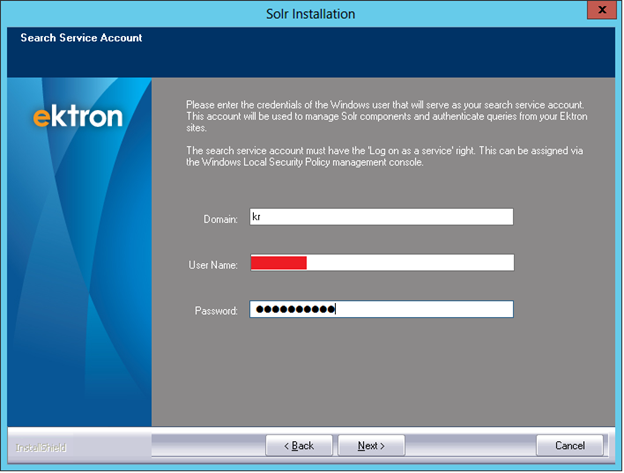The width and height of the screenshot is (624, 473).
Task: Select the Password input field
Action: (x=420, y=310)
